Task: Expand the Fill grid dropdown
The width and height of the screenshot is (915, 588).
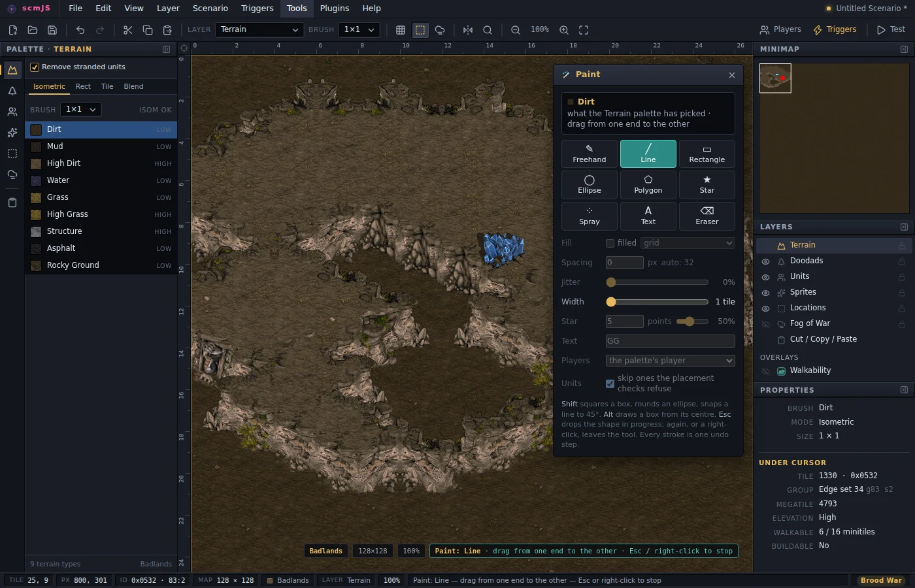Action: pos(688,243)
